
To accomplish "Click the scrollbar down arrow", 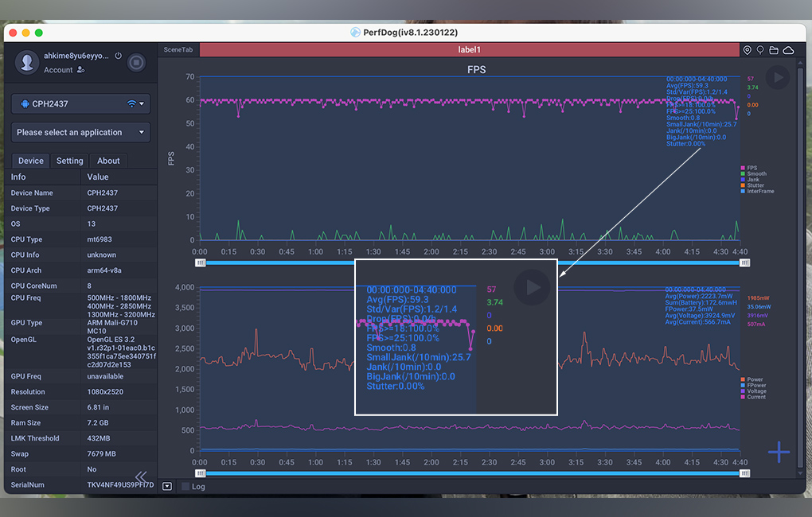I will [800, 472].
